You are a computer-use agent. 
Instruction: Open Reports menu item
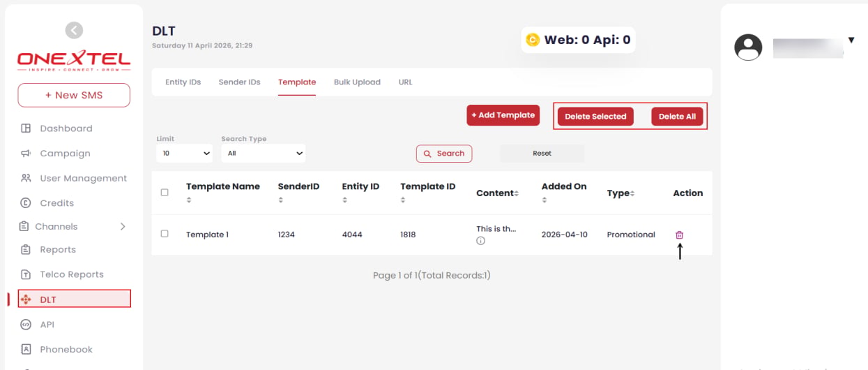pyautogui.click(x=58, y=249)
